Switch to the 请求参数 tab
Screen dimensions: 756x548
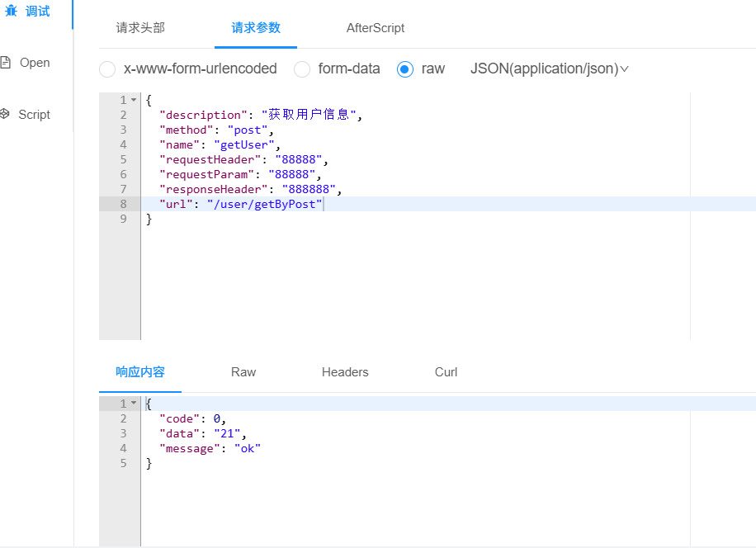pos(256,28)
